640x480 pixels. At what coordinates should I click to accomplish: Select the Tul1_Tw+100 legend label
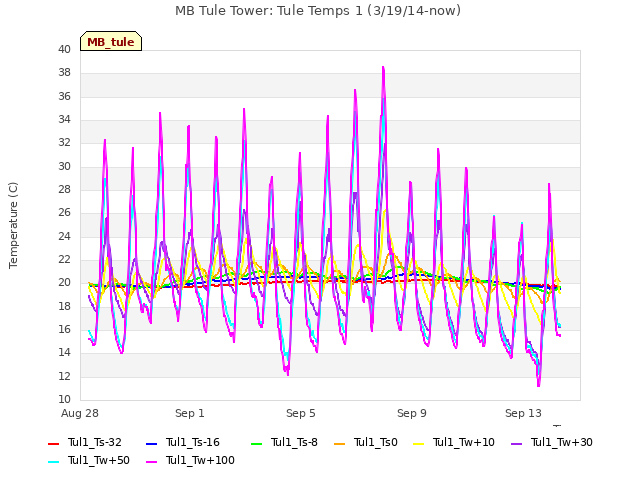point(200,460)
